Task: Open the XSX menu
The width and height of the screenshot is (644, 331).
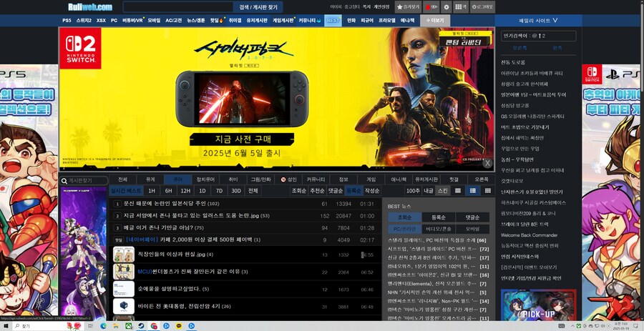Action: [101, 21]
